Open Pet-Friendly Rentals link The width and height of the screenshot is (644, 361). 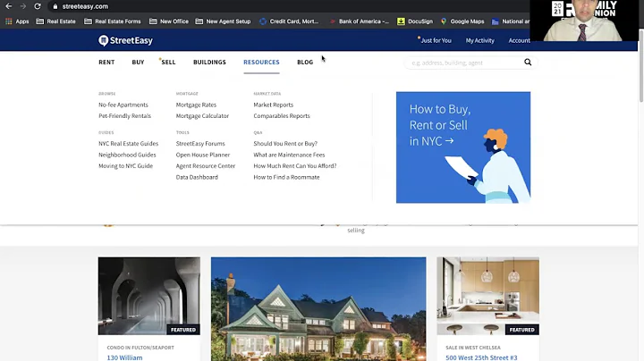click(124, 115)
